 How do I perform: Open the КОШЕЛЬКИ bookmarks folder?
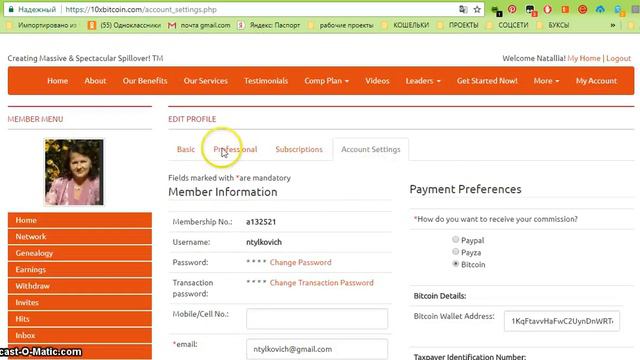click(x=405, y=25)
